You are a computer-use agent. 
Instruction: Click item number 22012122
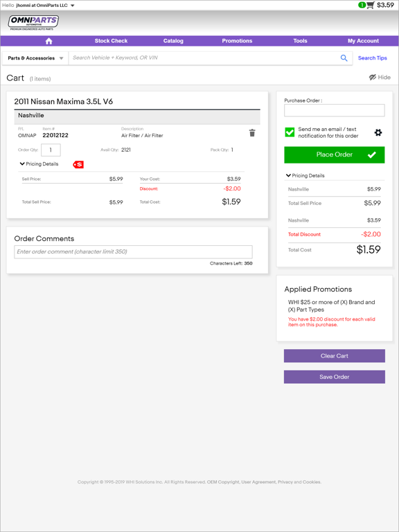click(55, 135)
